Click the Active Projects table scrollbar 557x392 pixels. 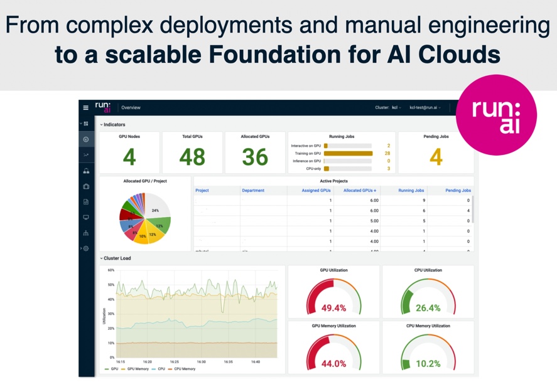(473, 209)
